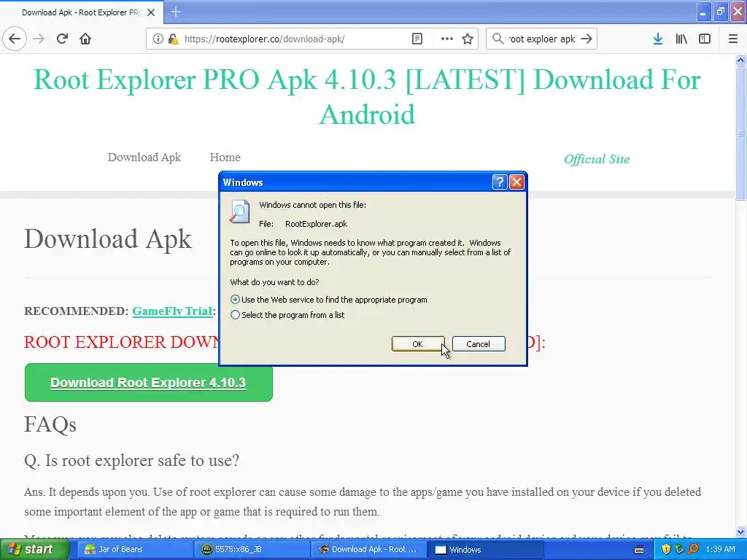Switch to Download Apk Firefox taskbar item
The width and height of the screenshot is (747, 560).
[368, 550]
